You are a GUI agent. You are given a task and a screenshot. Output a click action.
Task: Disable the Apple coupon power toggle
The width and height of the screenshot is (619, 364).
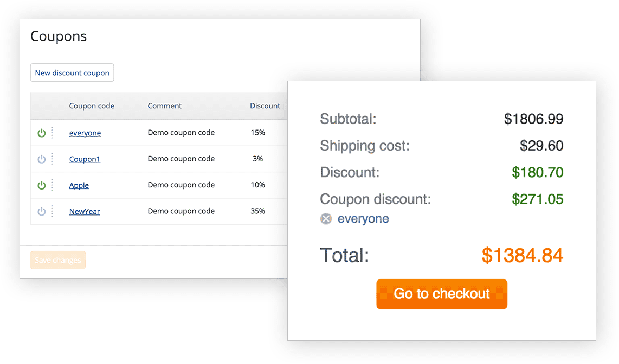42,185
